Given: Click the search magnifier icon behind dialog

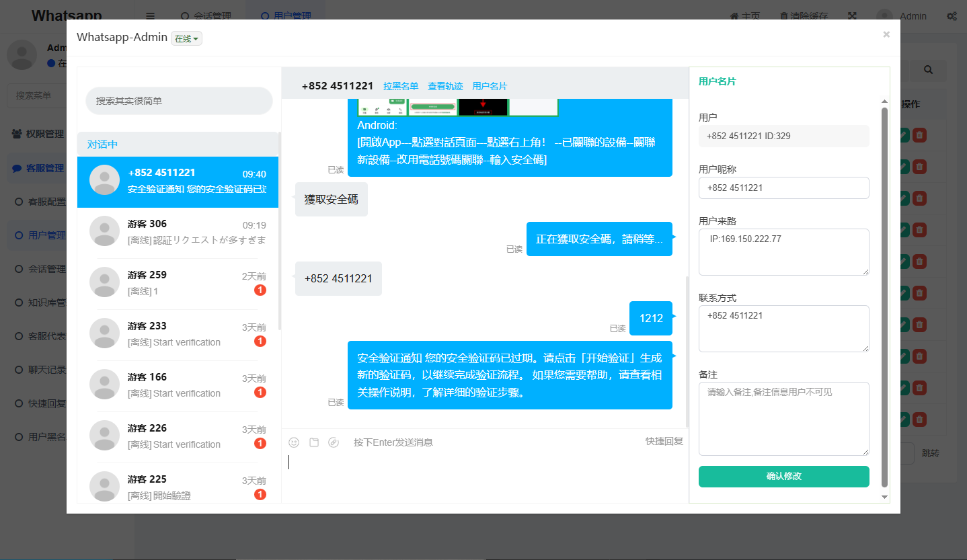Looking at the screenshot, I should [929, 70].
